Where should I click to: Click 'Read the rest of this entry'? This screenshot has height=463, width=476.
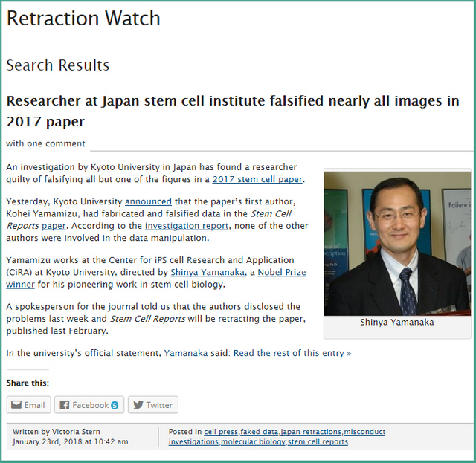point(292,353)
